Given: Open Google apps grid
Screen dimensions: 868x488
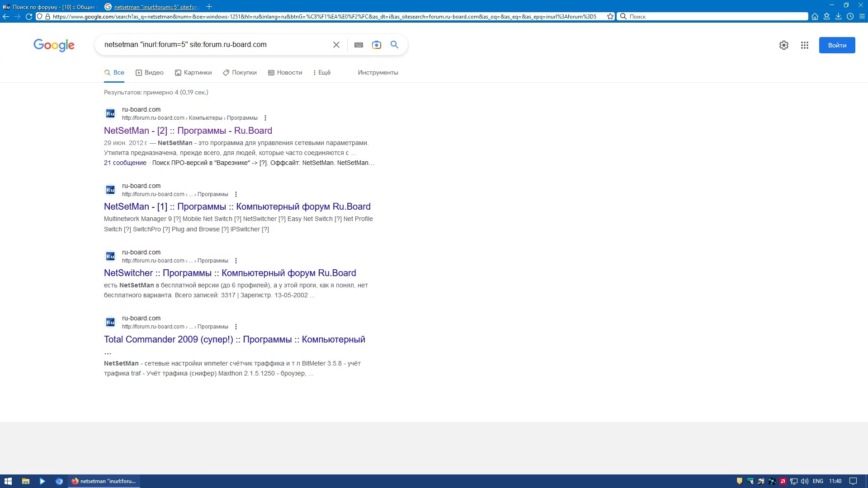Looking at the screenshot, I should [805, 45].
